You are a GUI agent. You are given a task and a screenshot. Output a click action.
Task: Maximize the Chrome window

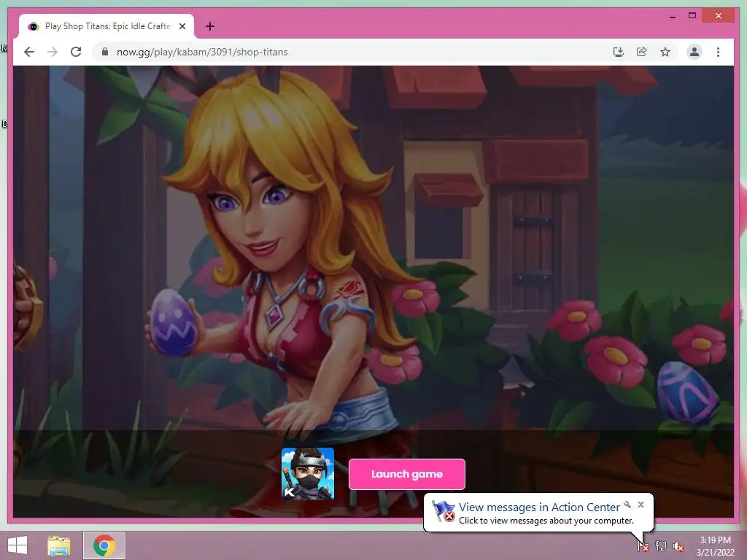tap(692, 16)
